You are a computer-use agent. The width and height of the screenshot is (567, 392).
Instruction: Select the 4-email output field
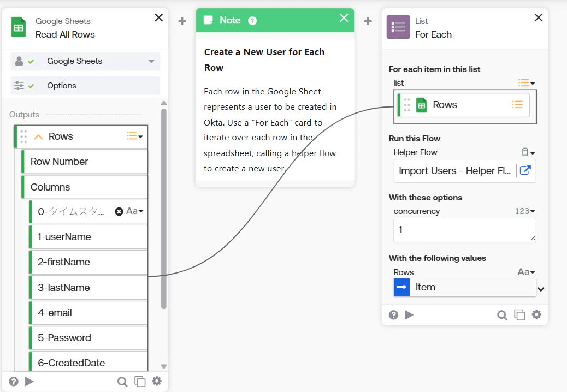[88, 313]
